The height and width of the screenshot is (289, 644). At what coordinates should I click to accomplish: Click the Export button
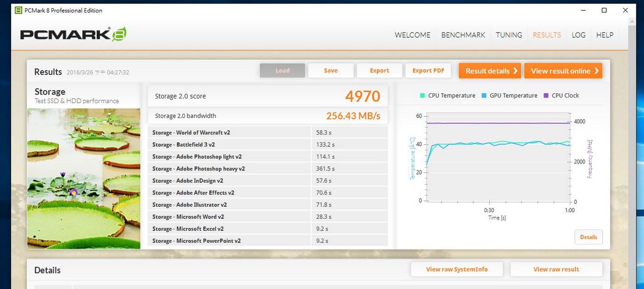click(380, 71)
